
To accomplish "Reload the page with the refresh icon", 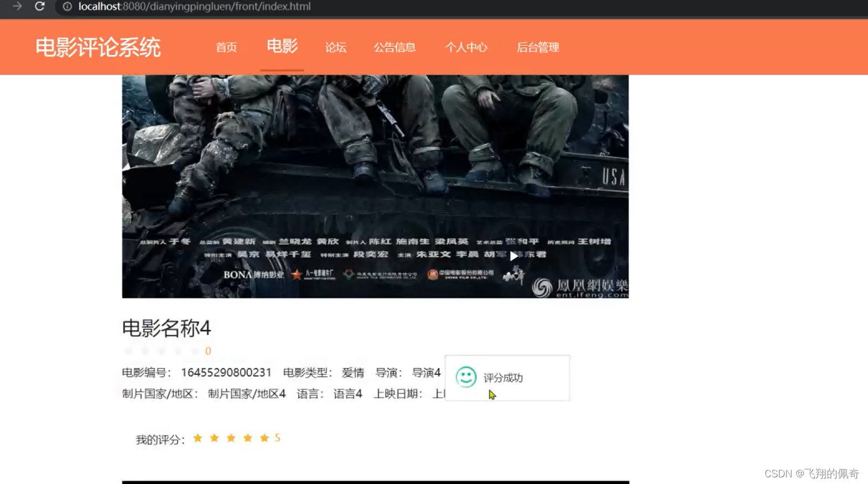I will [x=40, y=6].
